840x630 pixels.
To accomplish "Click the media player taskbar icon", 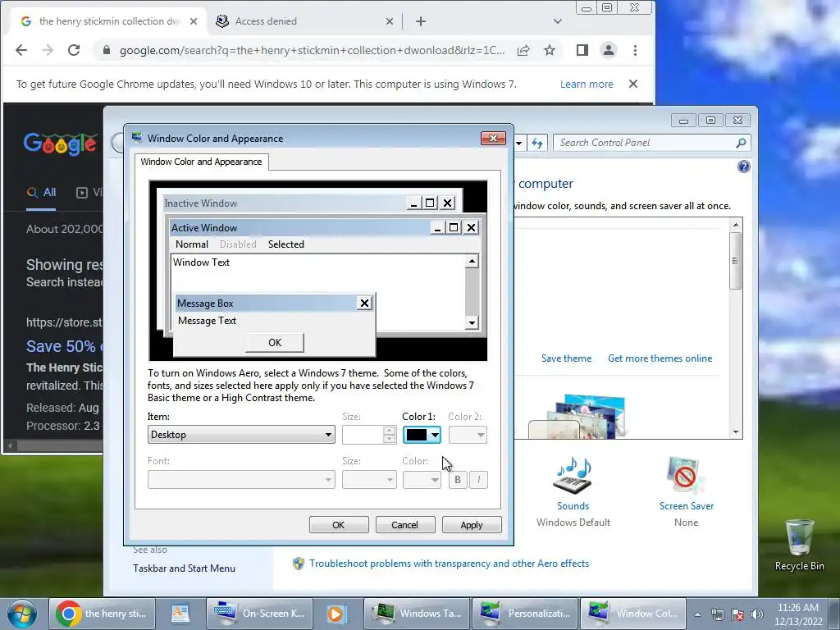I will (x=336, y=614).
